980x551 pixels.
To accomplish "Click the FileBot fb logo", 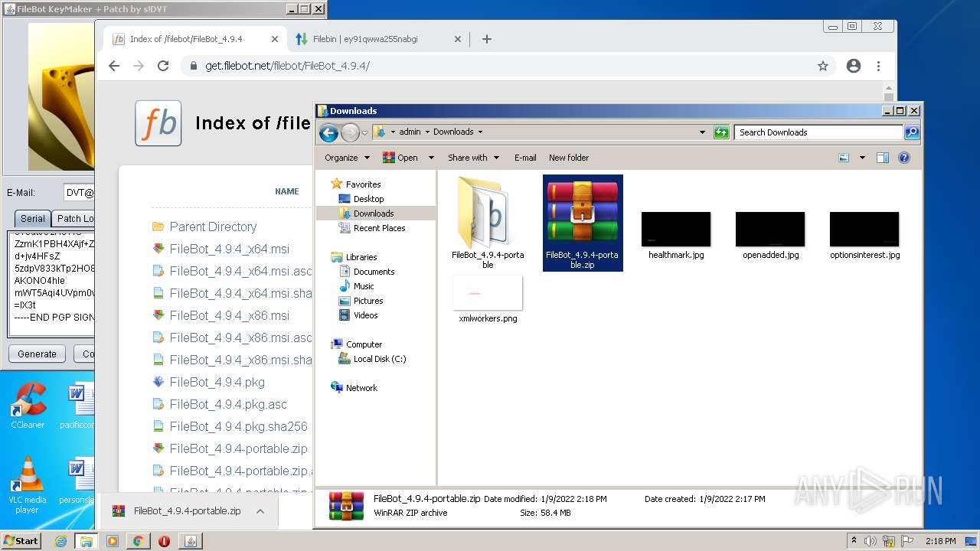I will pos(158,123).
